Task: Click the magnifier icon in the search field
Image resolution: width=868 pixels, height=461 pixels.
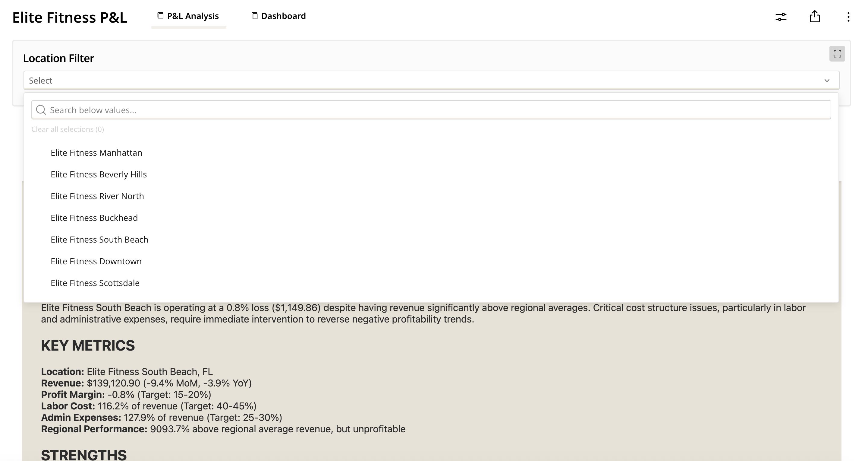Action: click(x=41, y=110)
